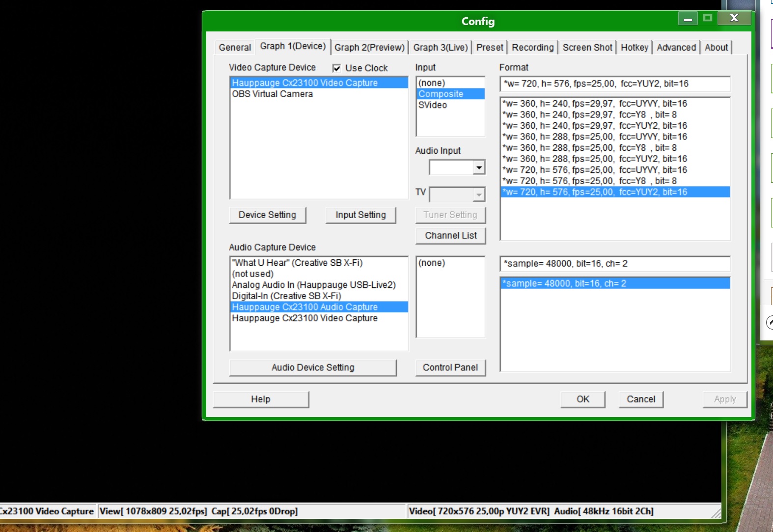Screen dimensions: 773x532
Task: Select format 360x240 29,97 UYVY
Action: click(x=615, y=104)
